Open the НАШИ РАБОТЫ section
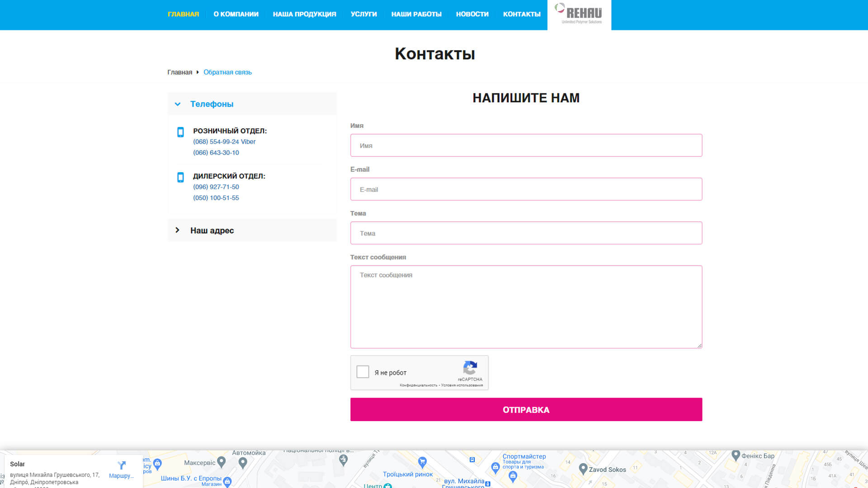868x488 pixels. point(416,14)
